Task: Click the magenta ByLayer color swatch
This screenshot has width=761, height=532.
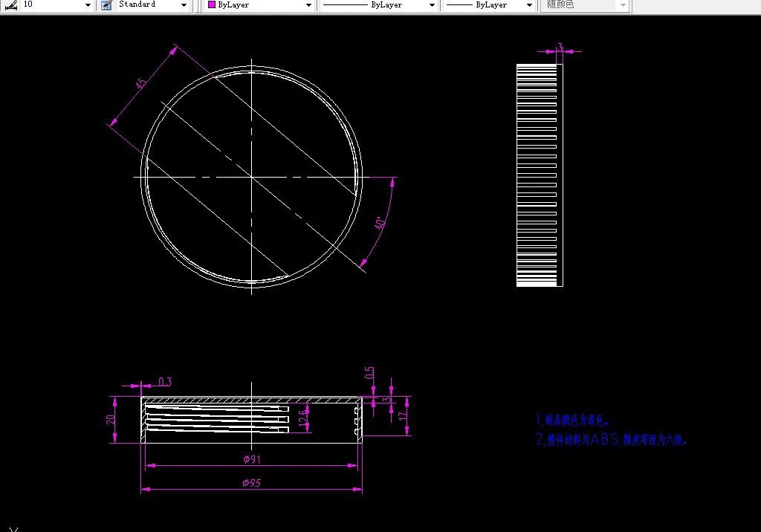Action: coord(212,5)
